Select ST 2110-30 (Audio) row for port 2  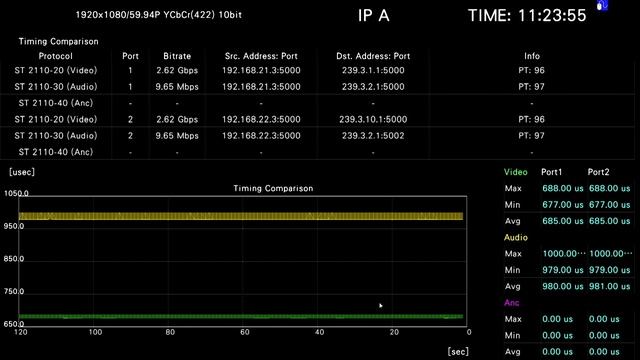coord(317,136)
